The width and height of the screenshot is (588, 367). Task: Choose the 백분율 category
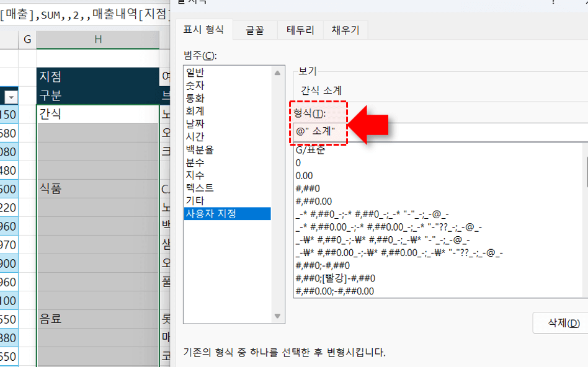click(x=200, y=149)
